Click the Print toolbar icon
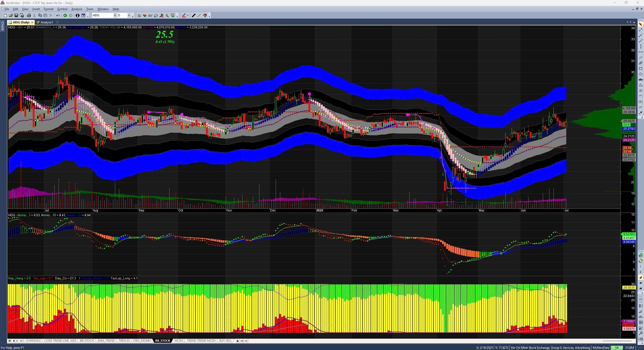 pyautogui.click(x=29, y=16)
